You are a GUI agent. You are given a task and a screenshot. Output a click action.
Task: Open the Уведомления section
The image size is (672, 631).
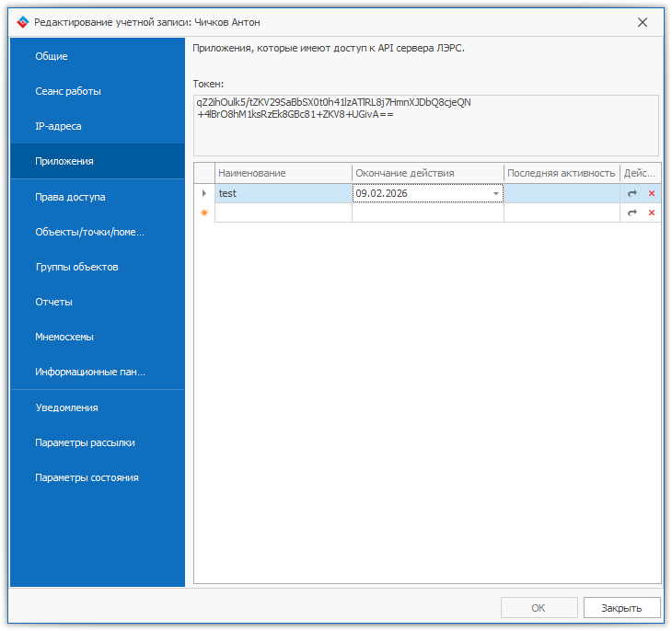pyautogui.click(x=66, y=407)
